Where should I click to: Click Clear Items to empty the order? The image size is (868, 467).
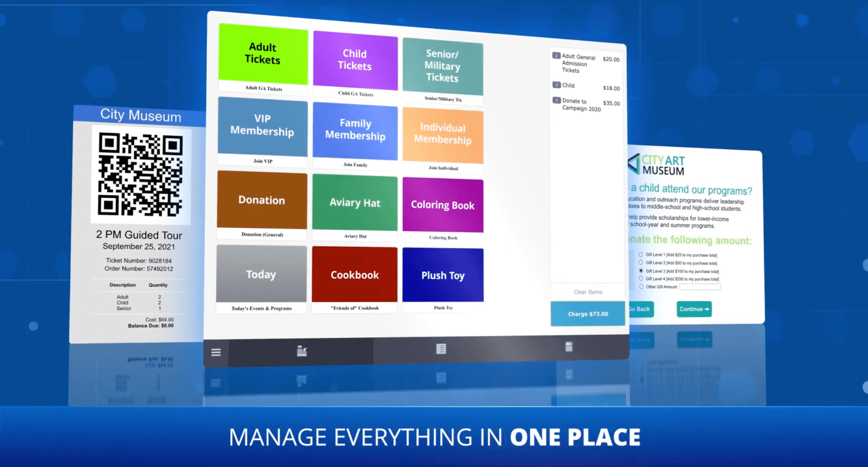tap(587, 292)
